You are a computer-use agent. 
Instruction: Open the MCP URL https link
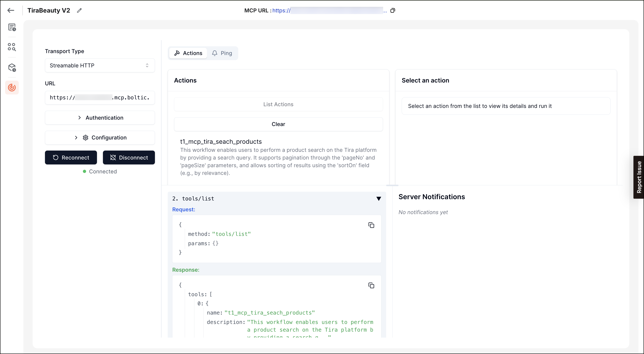point(329,10)
